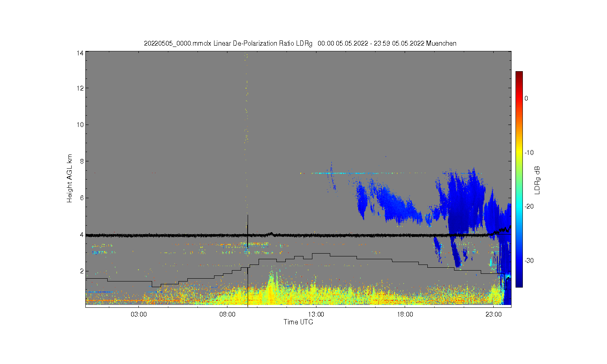Click the height tick label 8
The width and height of the screenshot is (607, 364).
82,161
